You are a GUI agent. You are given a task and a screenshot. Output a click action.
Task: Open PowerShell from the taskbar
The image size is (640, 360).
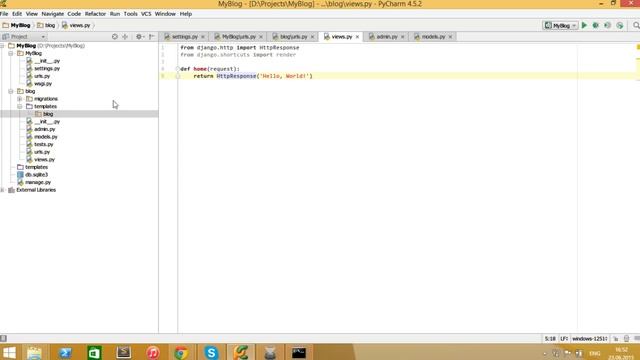coord(64,353)
